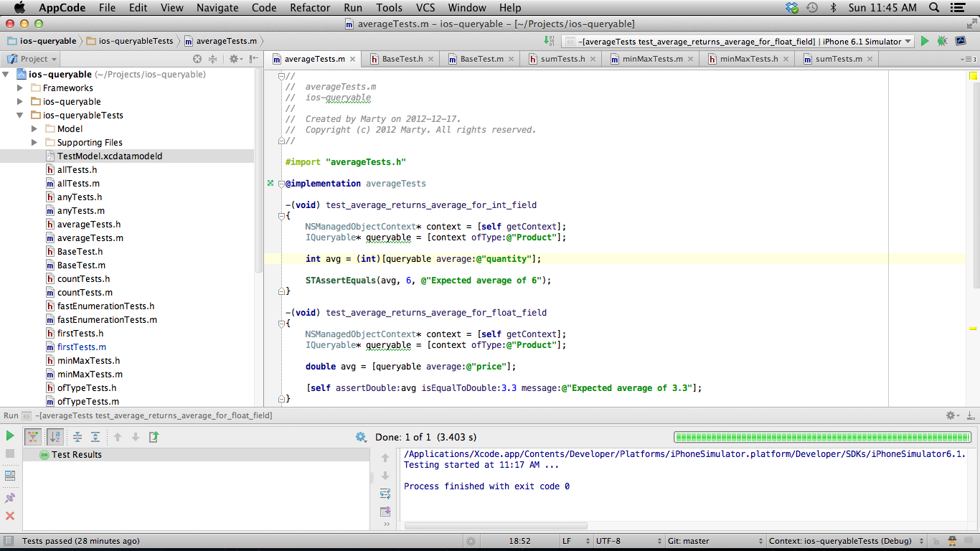Click the pin tab icon in Run panel
Screen dimensions: 980x551
10,498
